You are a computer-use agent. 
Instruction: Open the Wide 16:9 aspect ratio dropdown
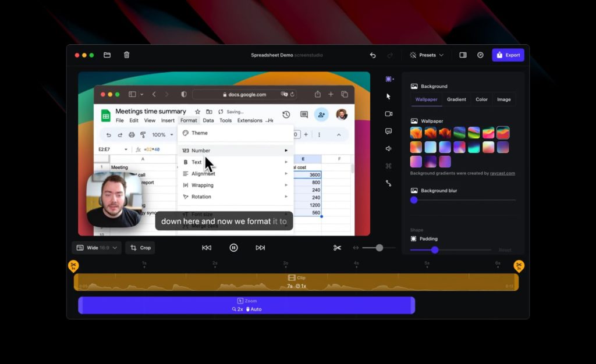(95, 247)
